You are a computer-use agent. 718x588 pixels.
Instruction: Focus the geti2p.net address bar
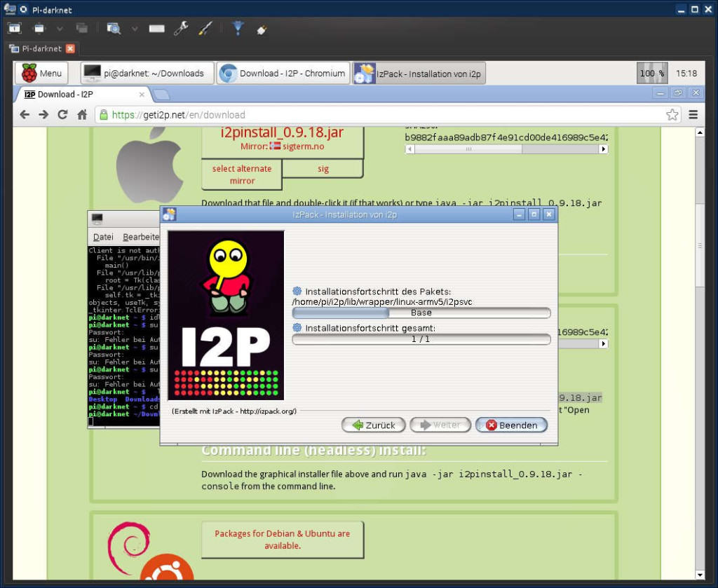388,115
